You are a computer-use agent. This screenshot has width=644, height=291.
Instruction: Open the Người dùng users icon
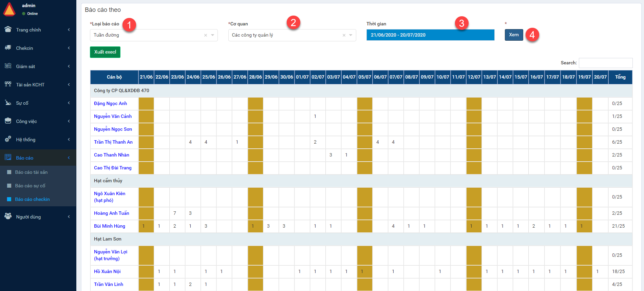(8, 216)
